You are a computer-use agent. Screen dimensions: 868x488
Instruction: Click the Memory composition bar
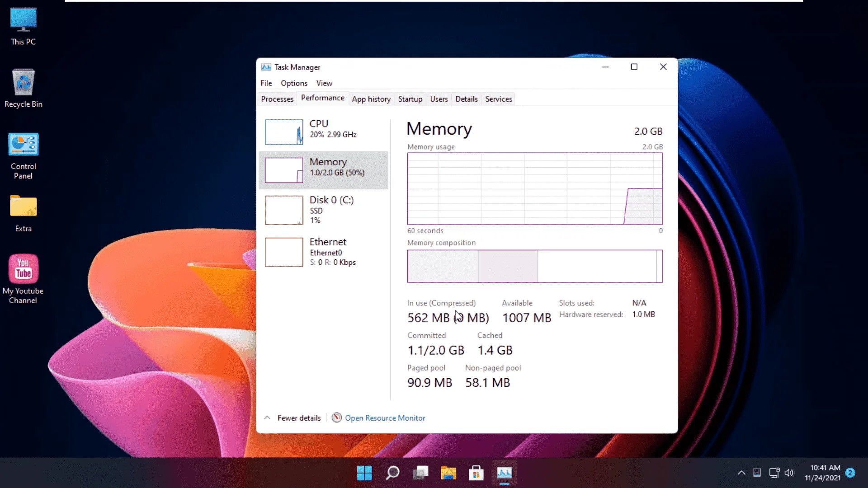point(535,266)
